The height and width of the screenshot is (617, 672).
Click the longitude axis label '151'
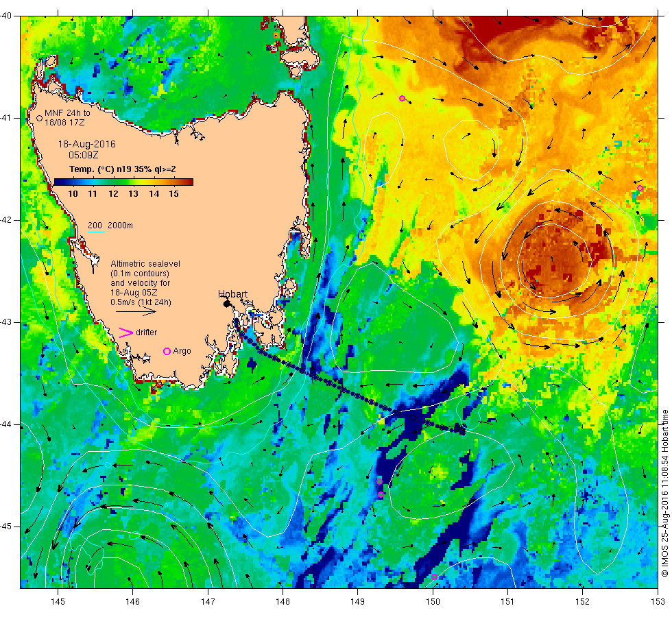[x=507, y=602]
